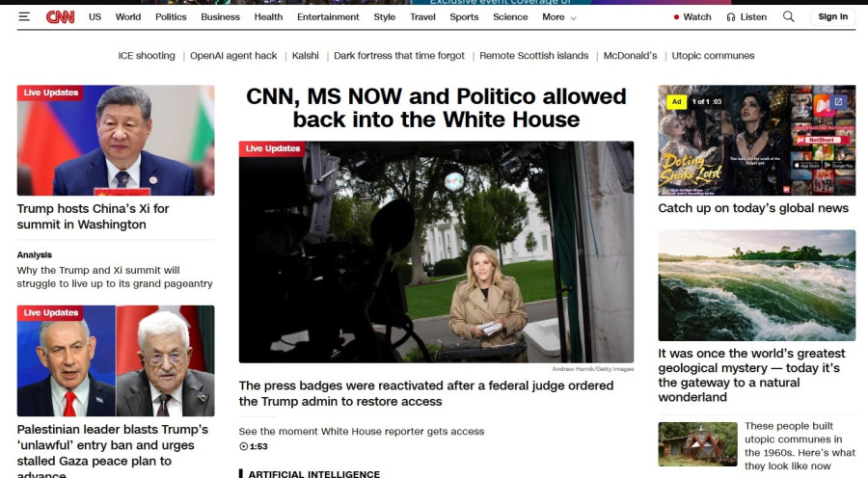The image size is (868, 478).
Task: Play See the moment White House reporter video
Action: pos(362,432)
